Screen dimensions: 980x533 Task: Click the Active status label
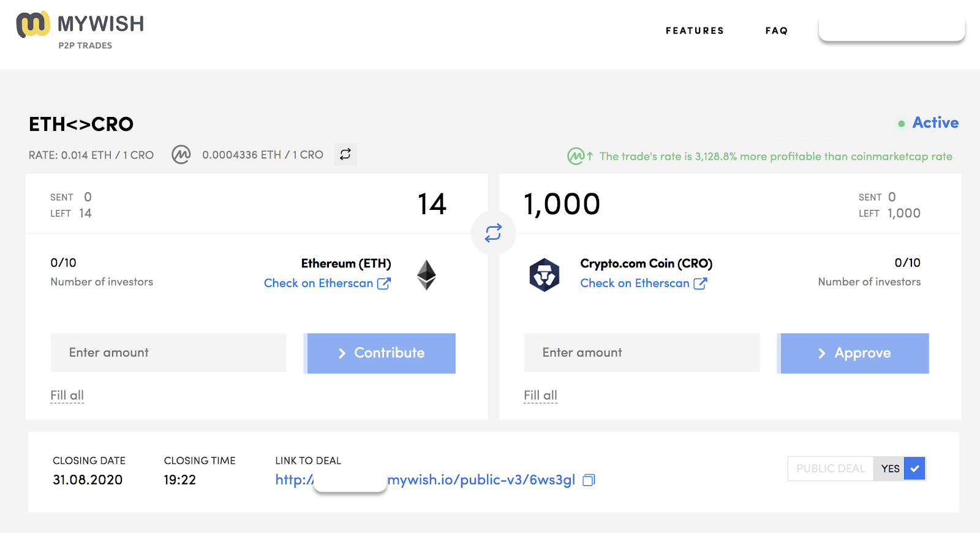click(x=935, y=122)
